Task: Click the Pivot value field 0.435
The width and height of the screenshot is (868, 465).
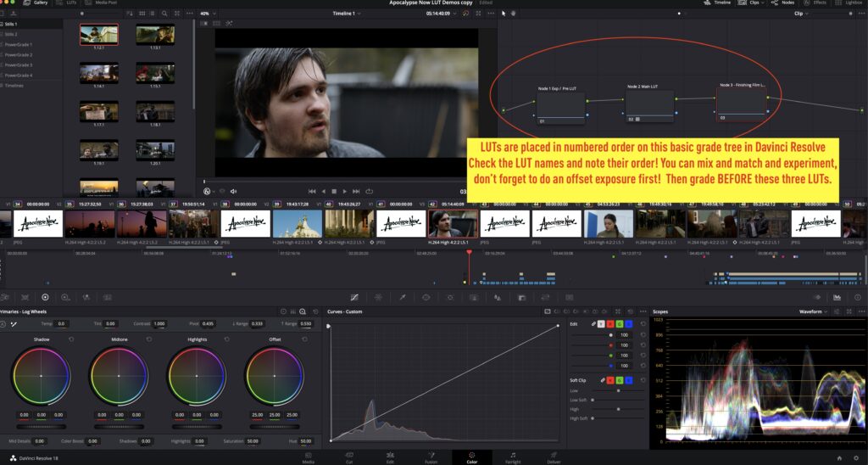Action: (209, 323)
